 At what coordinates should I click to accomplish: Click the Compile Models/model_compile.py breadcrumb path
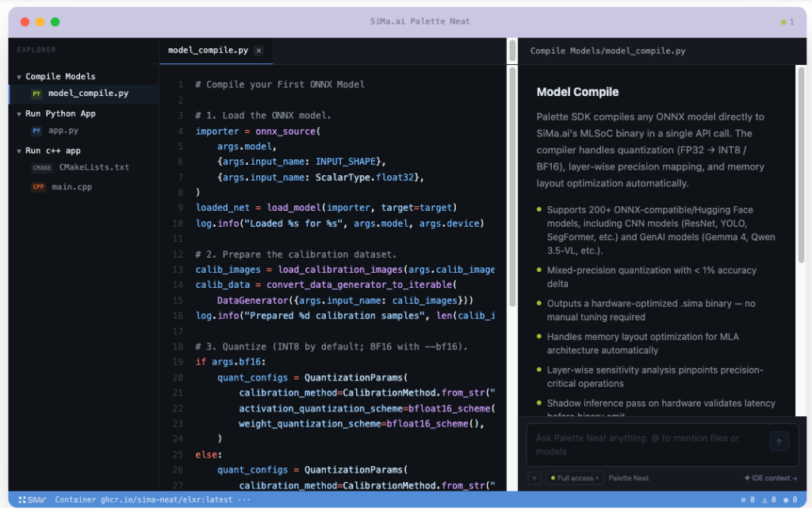click(607, 51)
